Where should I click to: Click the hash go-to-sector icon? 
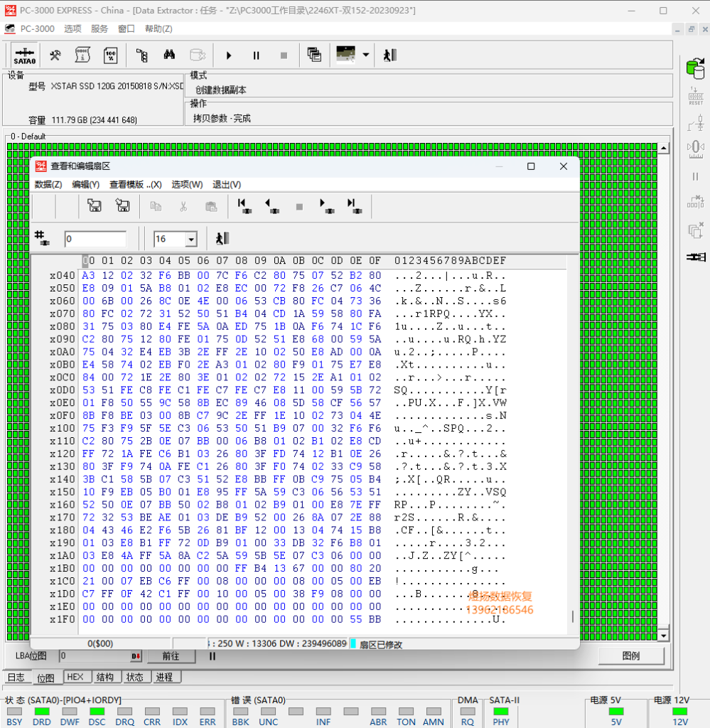(42, 238)
